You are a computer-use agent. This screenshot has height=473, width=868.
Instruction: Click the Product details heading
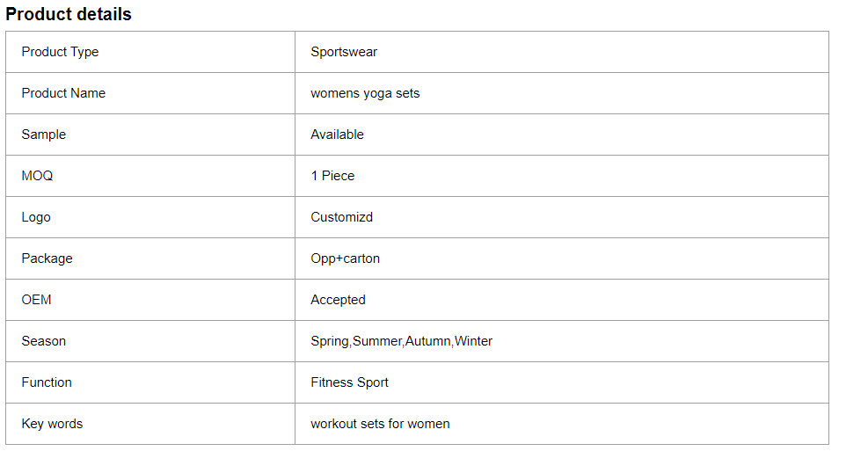tap(69, 14)
